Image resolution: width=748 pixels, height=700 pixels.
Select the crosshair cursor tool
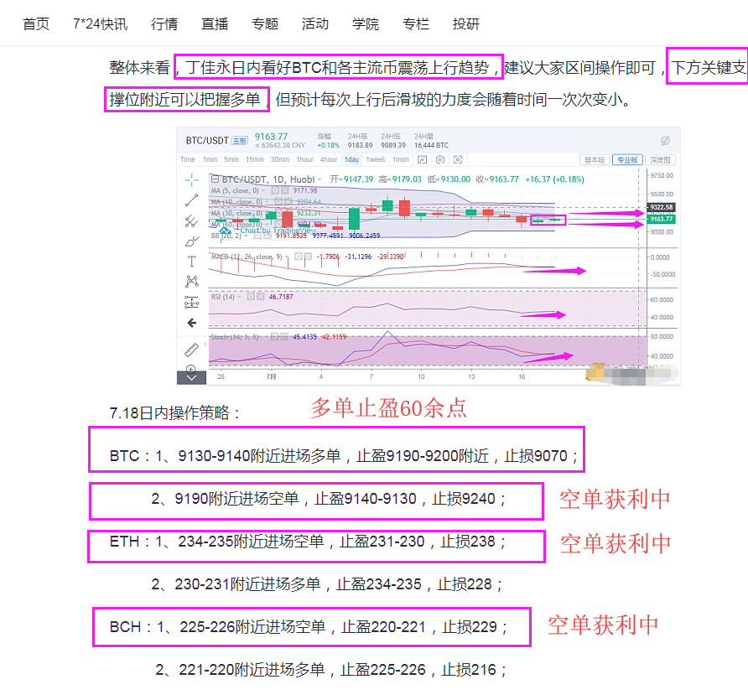point(192,179)
